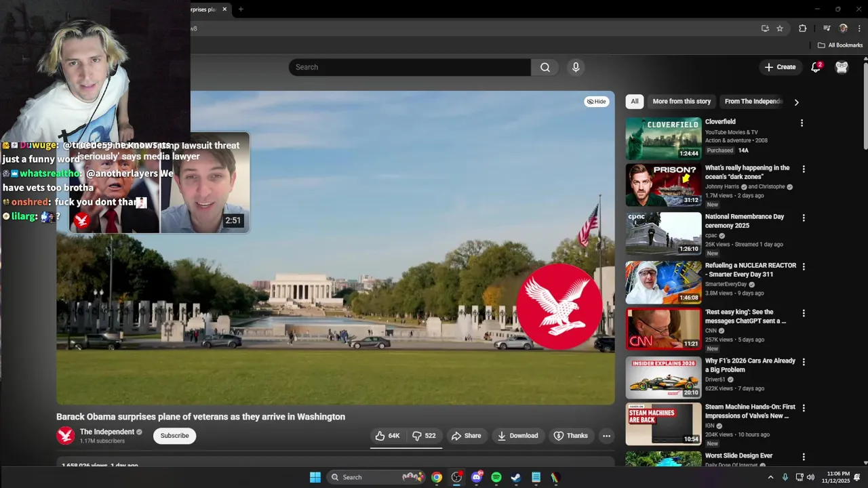Open Google Chrome from taskbar

click(437, 477)
